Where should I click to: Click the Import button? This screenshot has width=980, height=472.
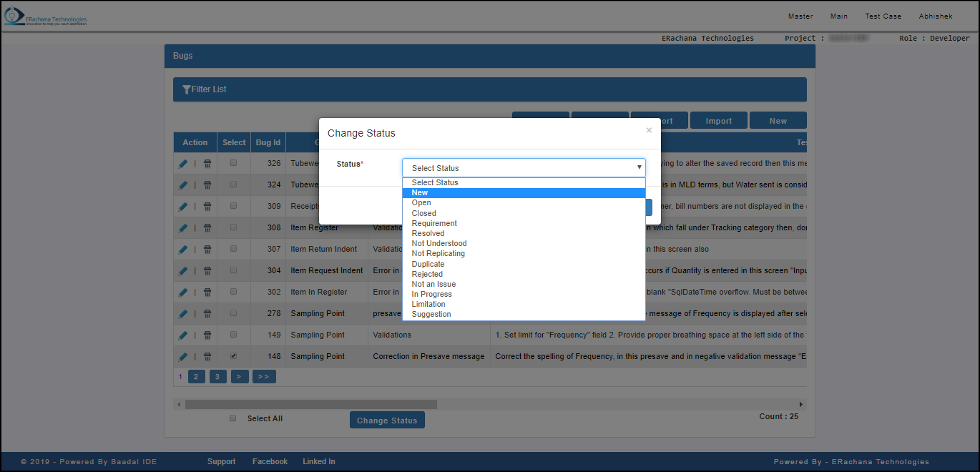click(719, 121)
